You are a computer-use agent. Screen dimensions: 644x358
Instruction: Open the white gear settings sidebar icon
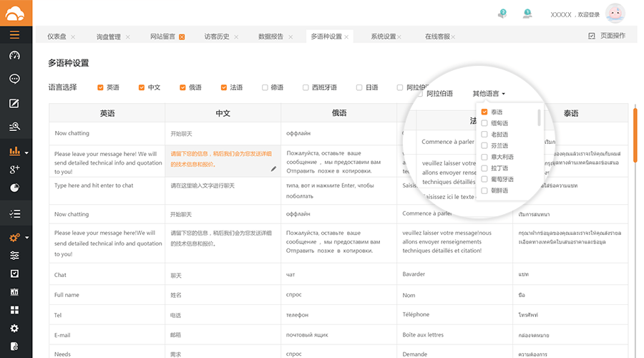pyautogui.click(x=15, y=328)
